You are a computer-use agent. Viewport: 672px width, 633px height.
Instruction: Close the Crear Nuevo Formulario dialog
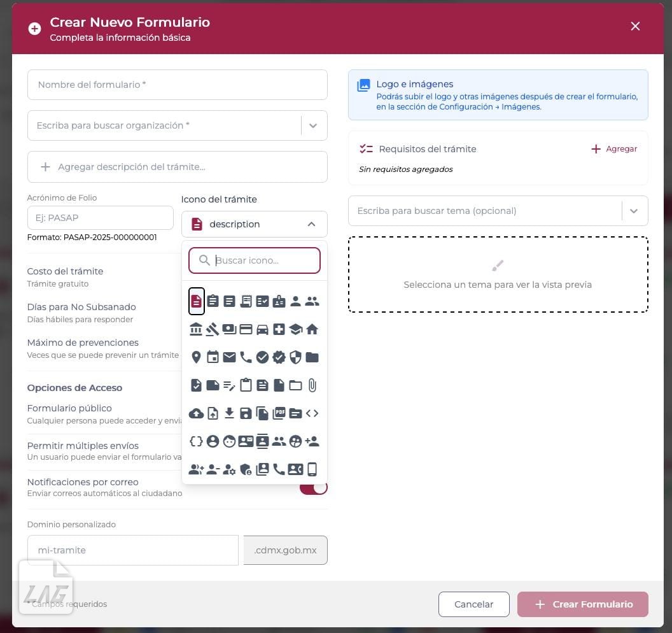635,26
